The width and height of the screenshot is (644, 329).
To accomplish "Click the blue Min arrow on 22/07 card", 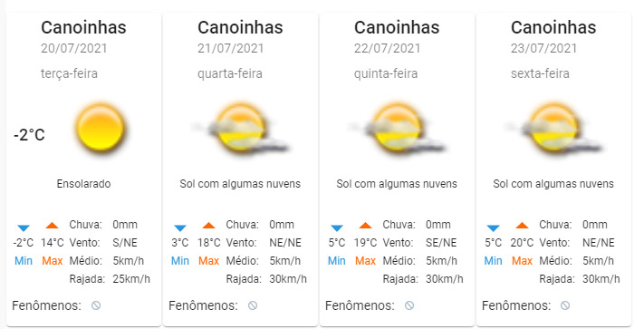I will [337, 227].
